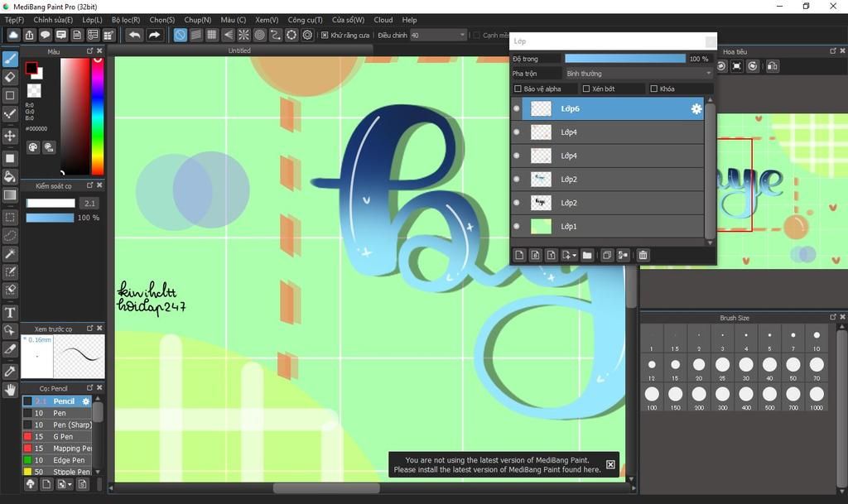Select the Eraser tool
Screen dimensions: 848x504
point(10,77)
